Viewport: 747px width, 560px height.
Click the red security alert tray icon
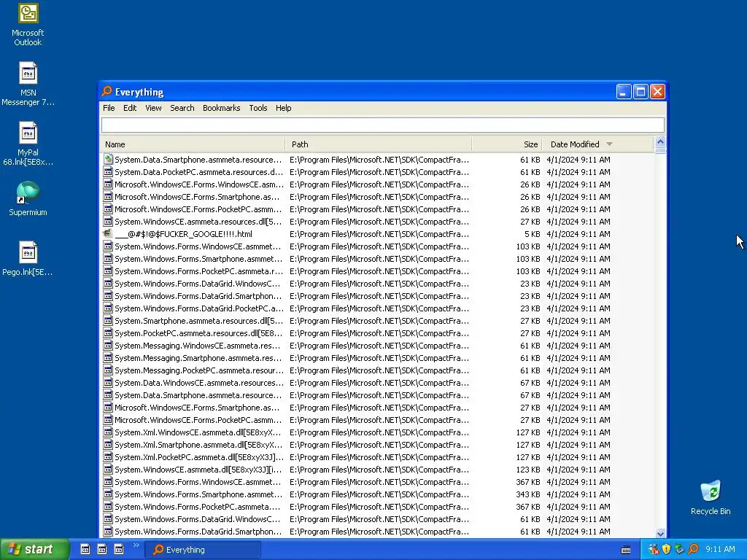[653, 549]
